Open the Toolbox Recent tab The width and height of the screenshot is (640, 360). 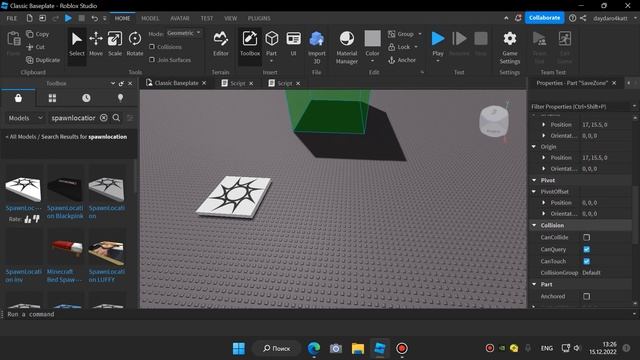[86, 98]
